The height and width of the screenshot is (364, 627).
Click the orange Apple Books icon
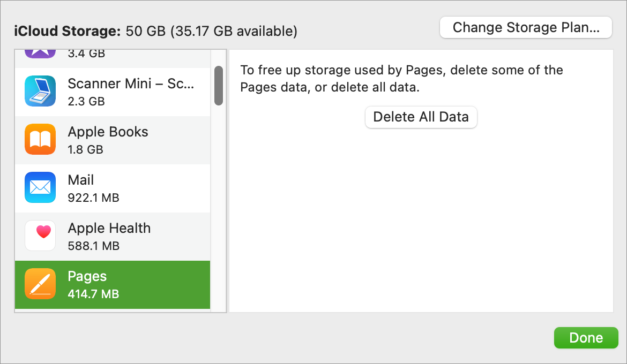coord(40,140)
